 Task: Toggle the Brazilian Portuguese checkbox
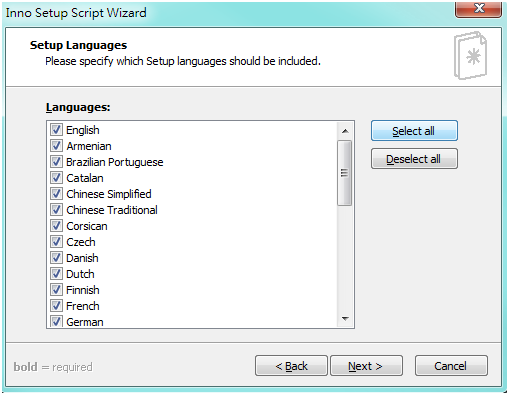(56, 162)
